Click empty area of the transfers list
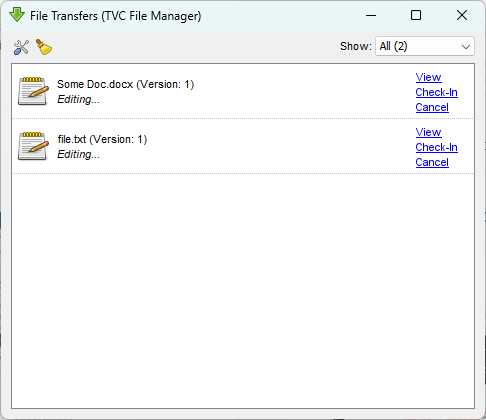The width and height of the screenshot is (486, 420). 243,290
